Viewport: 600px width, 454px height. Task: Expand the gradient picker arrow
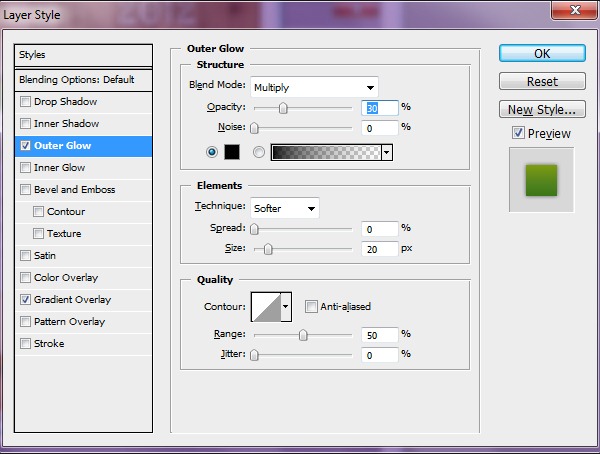click(387, 152)
